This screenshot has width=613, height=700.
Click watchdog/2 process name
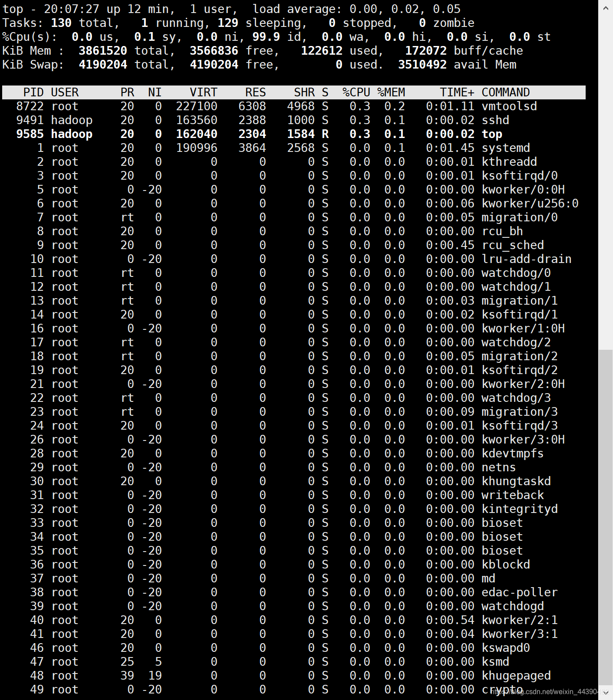tap(516, 342)
